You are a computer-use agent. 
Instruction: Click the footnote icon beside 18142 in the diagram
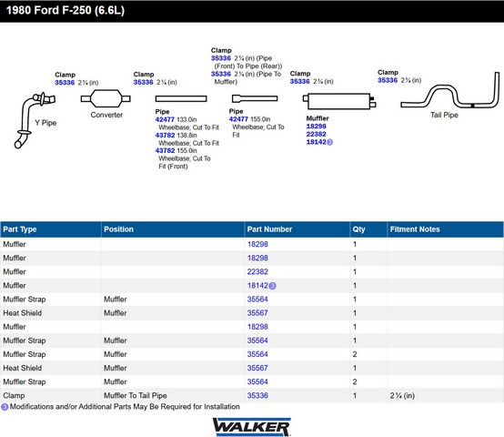[330, 142]
